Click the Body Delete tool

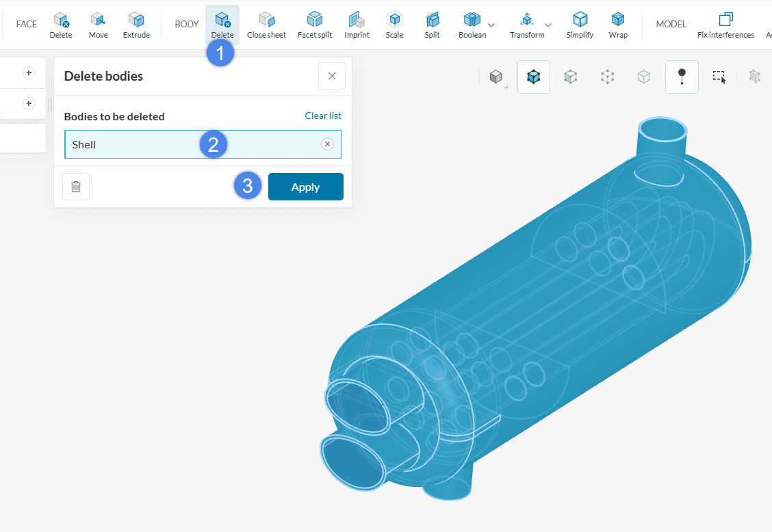[222, 24]
